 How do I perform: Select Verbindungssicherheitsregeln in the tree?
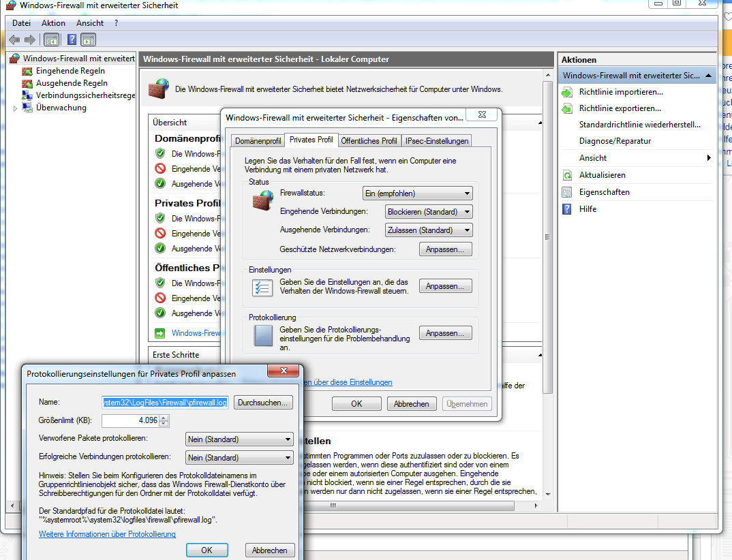click(x=85, y=95)
